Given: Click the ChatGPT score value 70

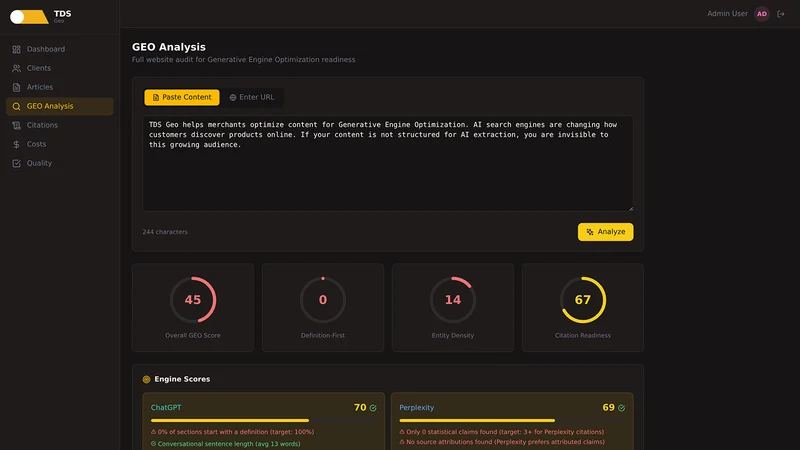Looking at the screenshot, I should click(x=360, y=408).
